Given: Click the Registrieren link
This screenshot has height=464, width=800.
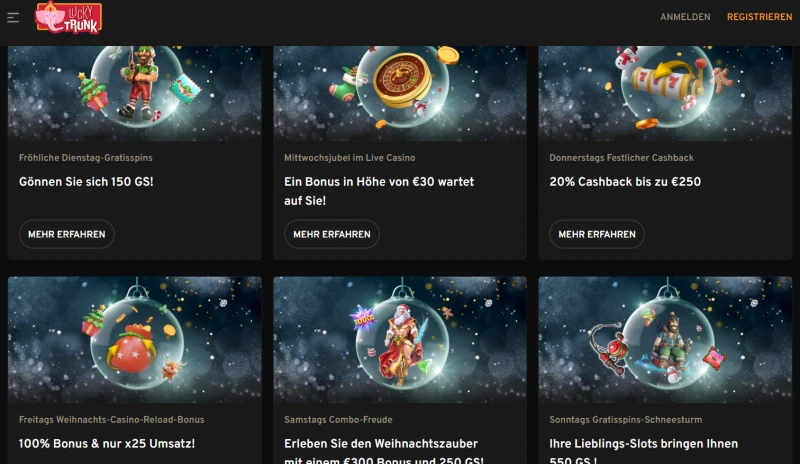Looking at the screenshot, I should click(759, 17).
